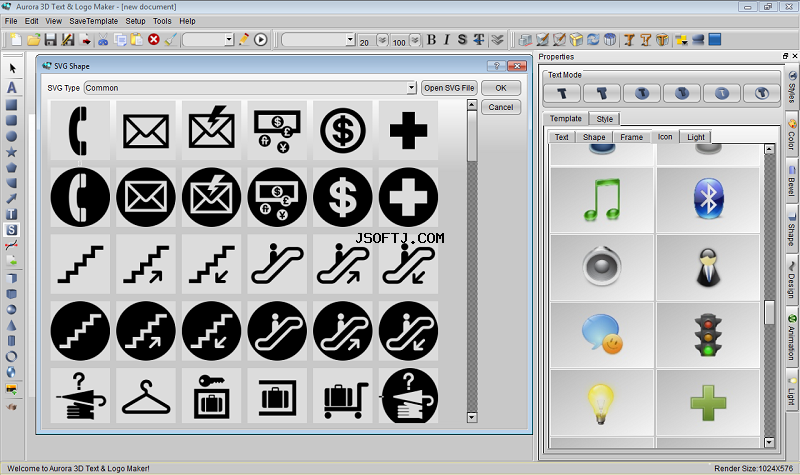The width and height of the screenshot is (800, 475).
Task: Select the plain telephone handset SVG icon
Action: [x=80, y=131]
